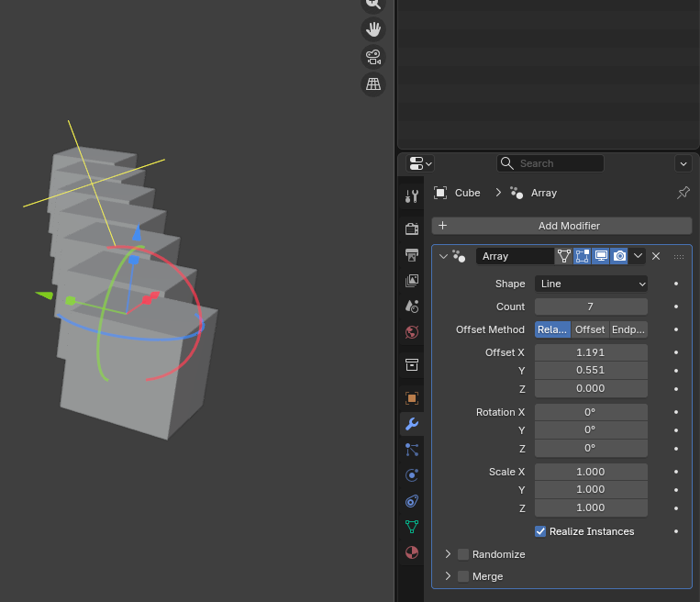Select Offset offset method
The image size is (700, 602).
[x=590, y=329]
